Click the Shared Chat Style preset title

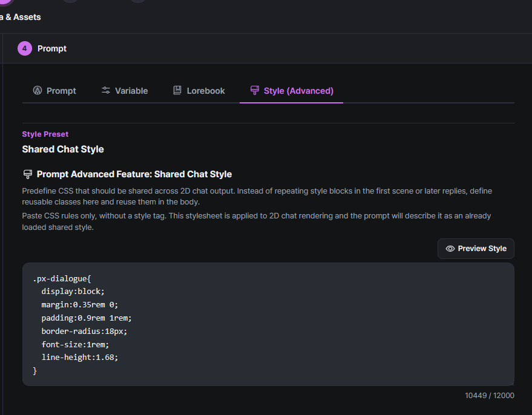[x=63, y=149]
